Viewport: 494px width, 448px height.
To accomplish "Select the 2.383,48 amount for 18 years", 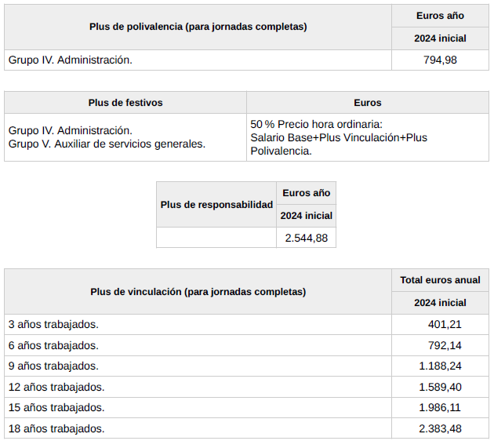I will [440, 428].
